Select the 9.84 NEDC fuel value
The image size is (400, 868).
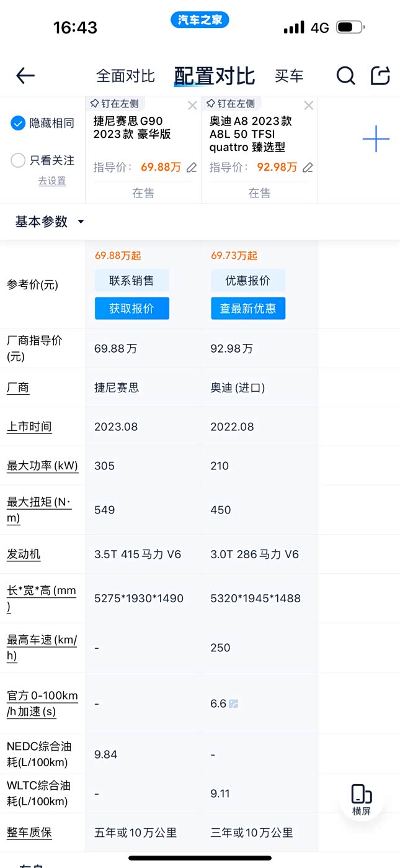(x=105, y=754)
